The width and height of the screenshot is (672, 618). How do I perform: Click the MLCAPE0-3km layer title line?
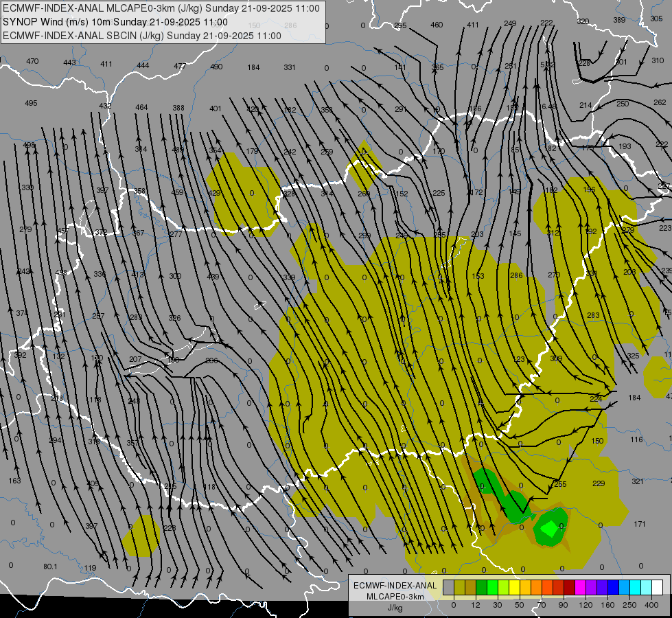[161, 8]
